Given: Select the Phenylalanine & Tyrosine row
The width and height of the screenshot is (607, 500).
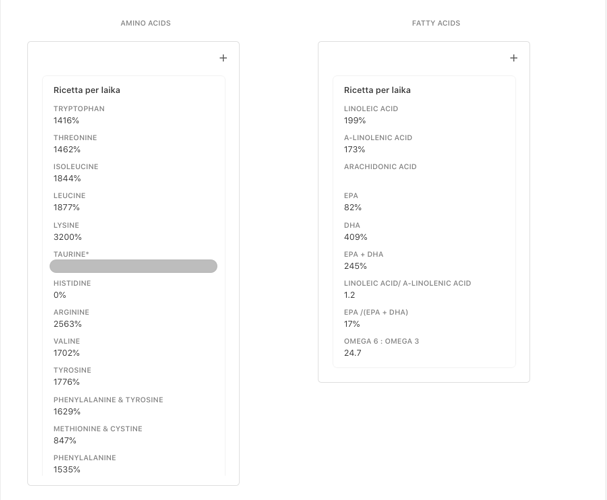Looking at the screenshot, I should 108,406.
